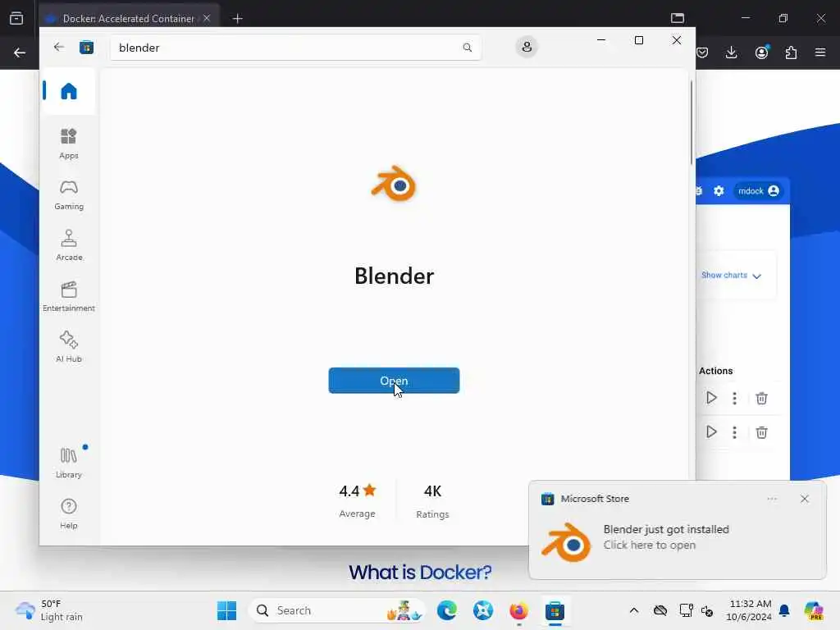Open the Gaming section in Store sidebar
This screenshot has width=840, height=630.
(69, 194)
